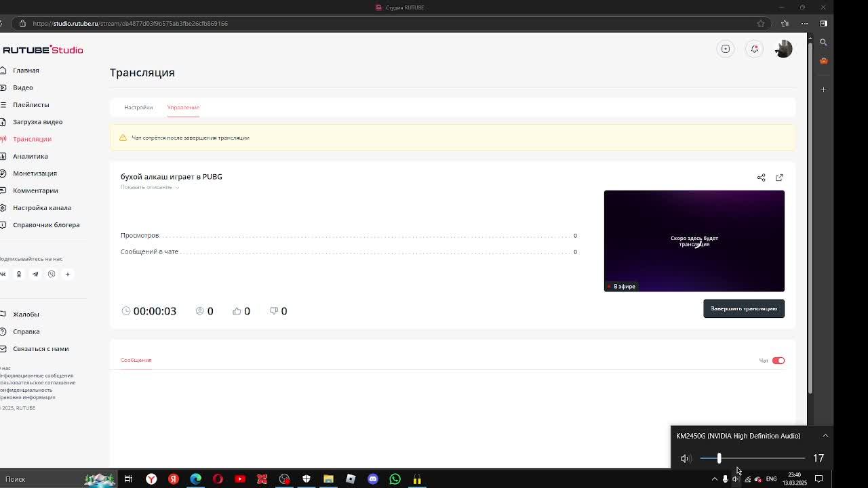Open OBS Studio from the taskbar

point(284,479)
